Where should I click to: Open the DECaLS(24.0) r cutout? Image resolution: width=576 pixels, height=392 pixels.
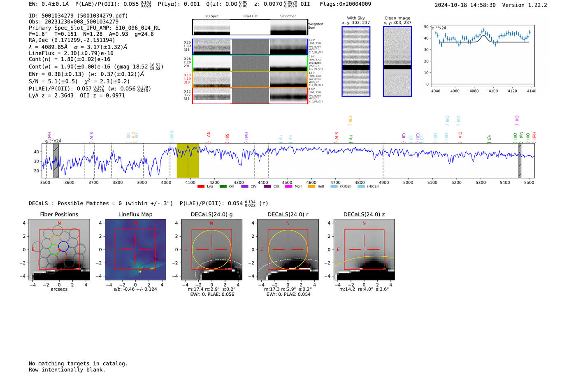(288, 250)
